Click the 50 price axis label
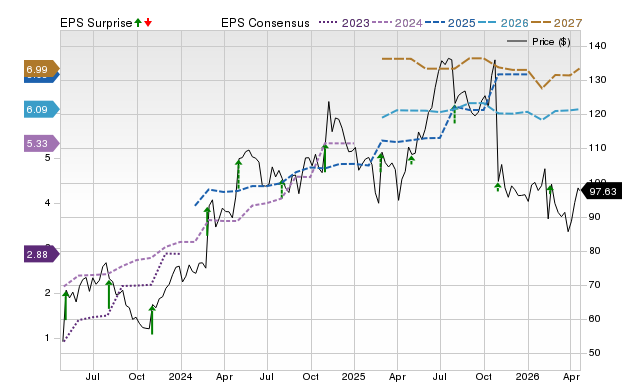The height and width of the screenshot is (382, 640). pyautogui.click(x=594, y=353)
